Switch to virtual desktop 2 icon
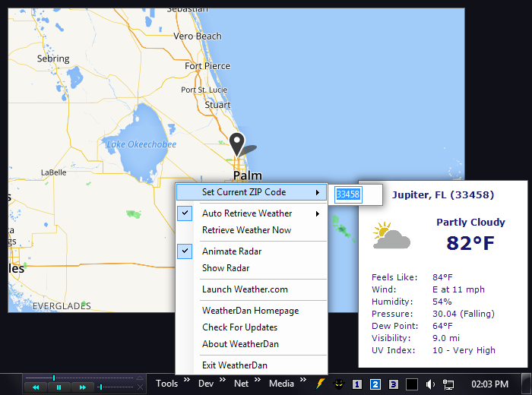Image resolution: width=532 pixels, height=395 pixels. [375, 384]
